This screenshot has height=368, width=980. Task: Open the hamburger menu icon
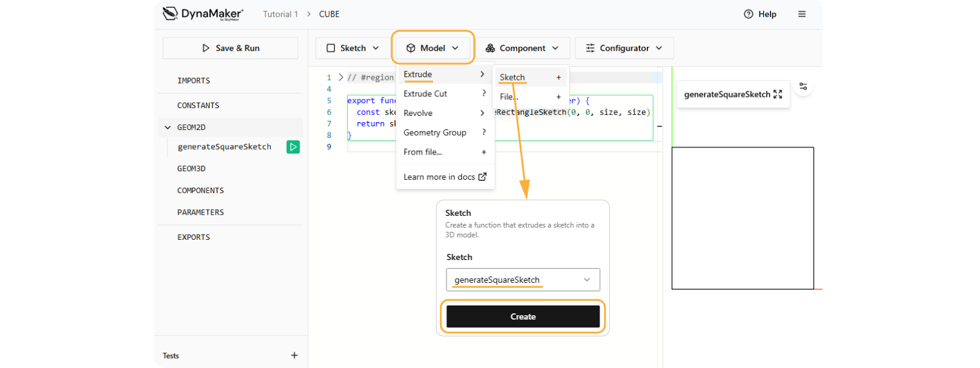(x=802, y=14)
